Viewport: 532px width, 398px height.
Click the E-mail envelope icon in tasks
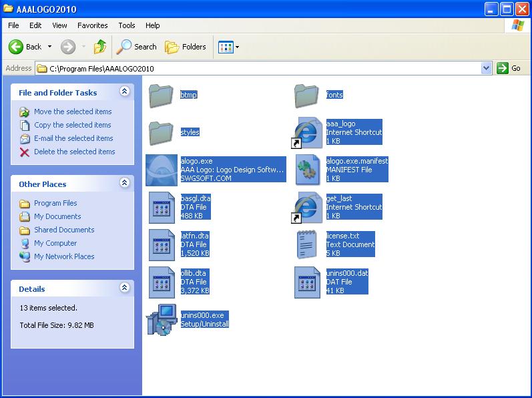click(25, 139)
